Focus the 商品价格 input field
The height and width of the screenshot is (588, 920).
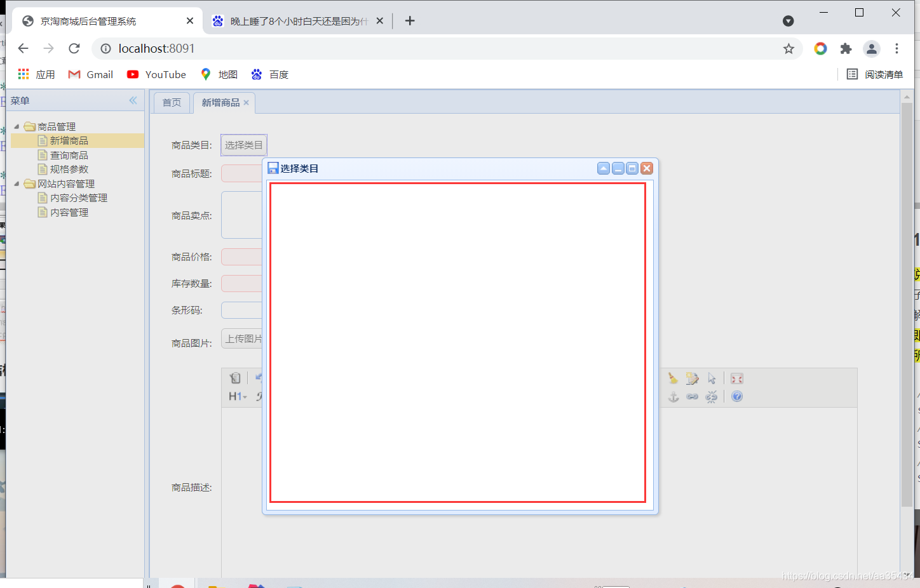pyautogui.click(x=241, y=257)
